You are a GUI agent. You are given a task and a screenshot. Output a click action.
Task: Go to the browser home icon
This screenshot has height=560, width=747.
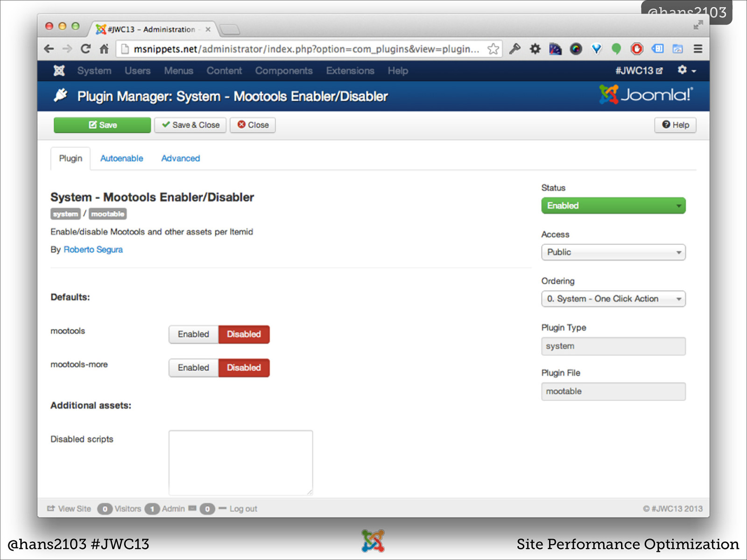[104, 49]
